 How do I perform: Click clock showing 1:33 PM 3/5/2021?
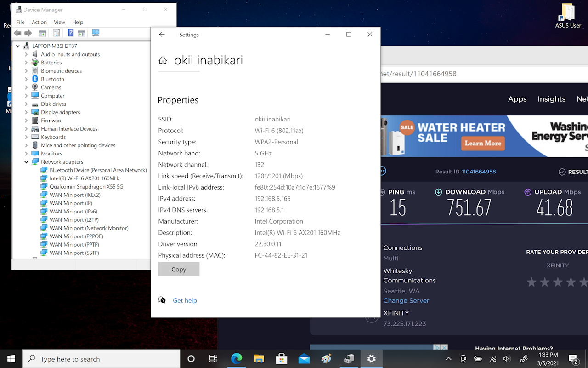pos(548,359)
